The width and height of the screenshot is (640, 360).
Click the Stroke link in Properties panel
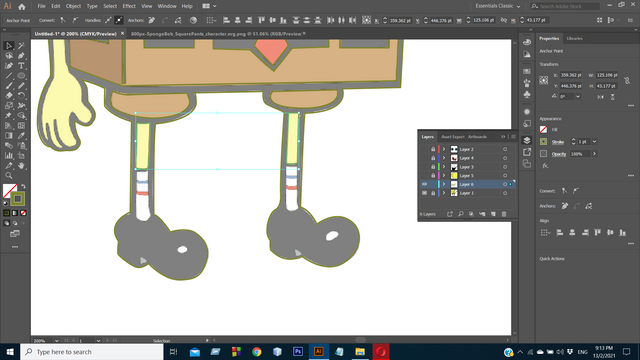pos(558,142)
